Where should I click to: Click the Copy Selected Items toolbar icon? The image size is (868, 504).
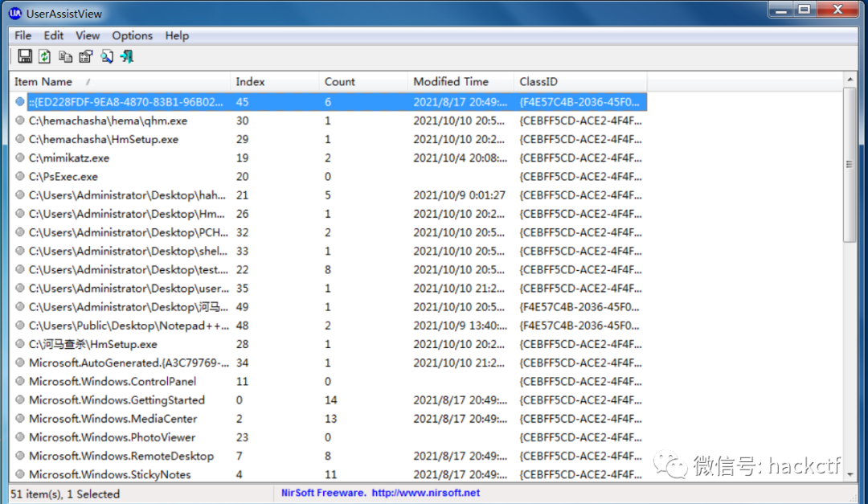tap(65, 56)
